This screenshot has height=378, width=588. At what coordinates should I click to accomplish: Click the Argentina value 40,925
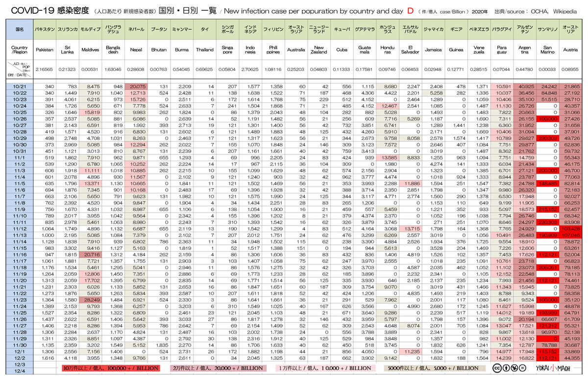point(526,86)
